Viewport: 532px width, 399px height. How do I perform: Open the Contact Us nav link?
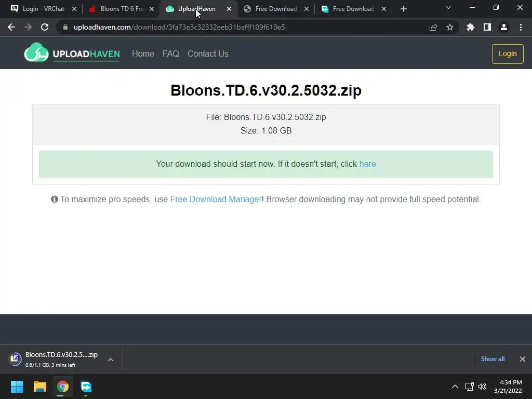[208, 54]
